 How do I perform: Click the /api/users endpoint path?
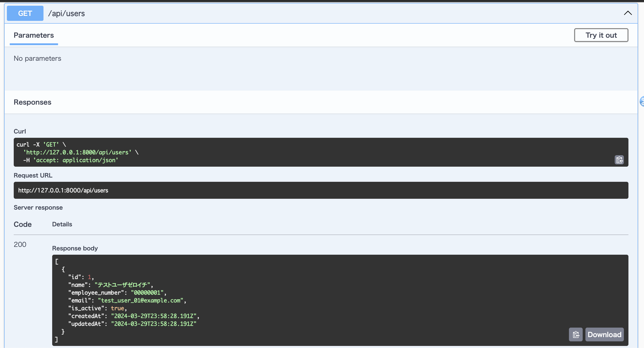pyautogui.click(x=66, y=13)
